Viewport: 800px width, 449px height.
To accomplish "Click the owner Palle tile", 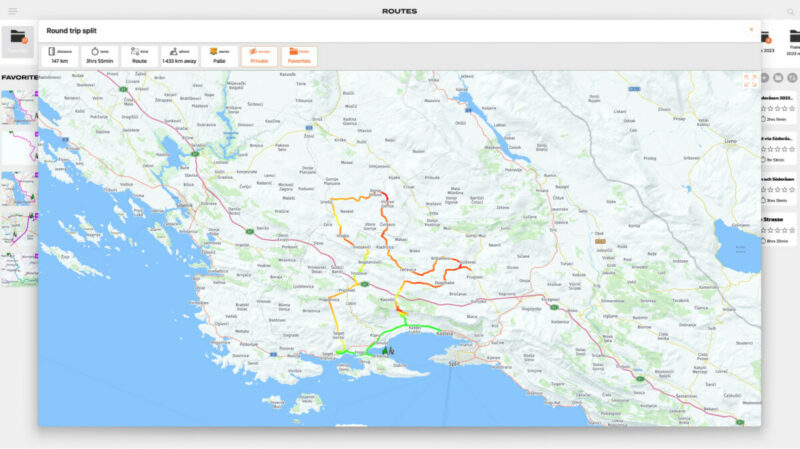I will point(219,56).
